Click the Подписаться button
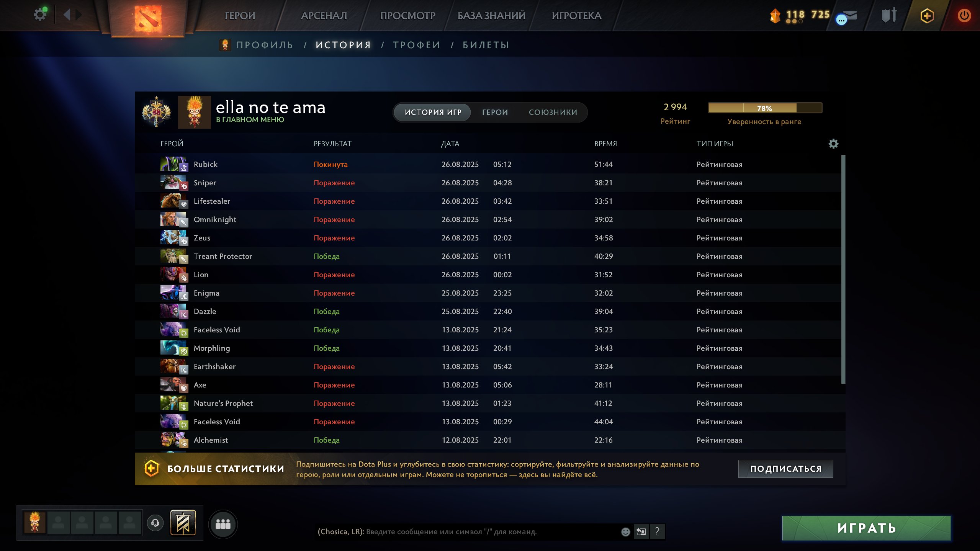This screenshot has width=980, height=551. click(785, 469)
